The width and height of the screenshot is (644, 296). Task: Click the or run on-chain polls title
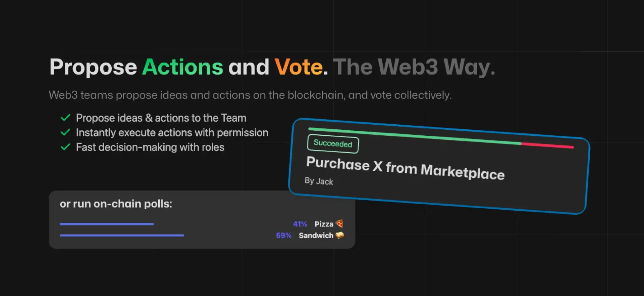coord(116,204)
